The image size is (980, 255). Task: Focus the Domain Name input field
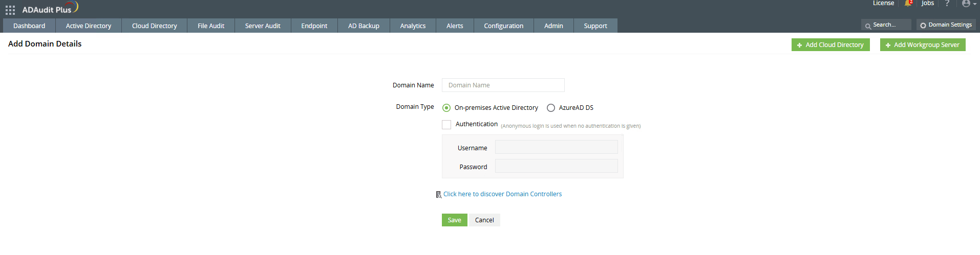tap(503, 85)
